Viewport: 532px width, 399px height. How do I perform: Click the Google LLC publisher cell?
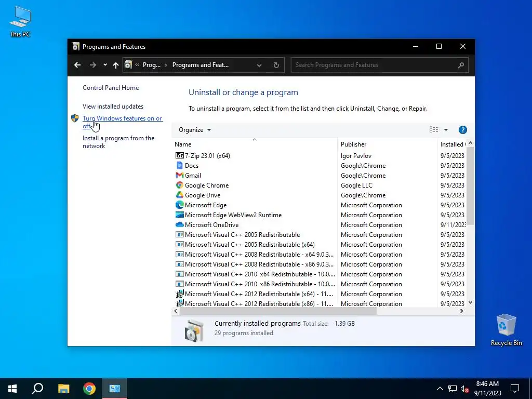[356, 185]
